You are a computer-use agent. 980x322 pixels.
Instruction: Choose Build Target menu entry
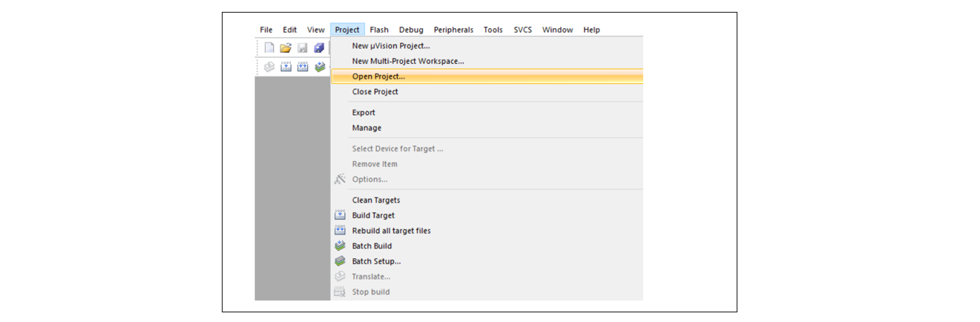pos(373,215)
